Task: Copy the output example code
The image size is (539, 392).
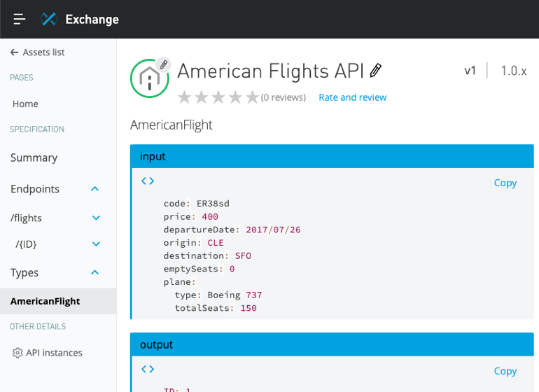Action: click(505, 371)
